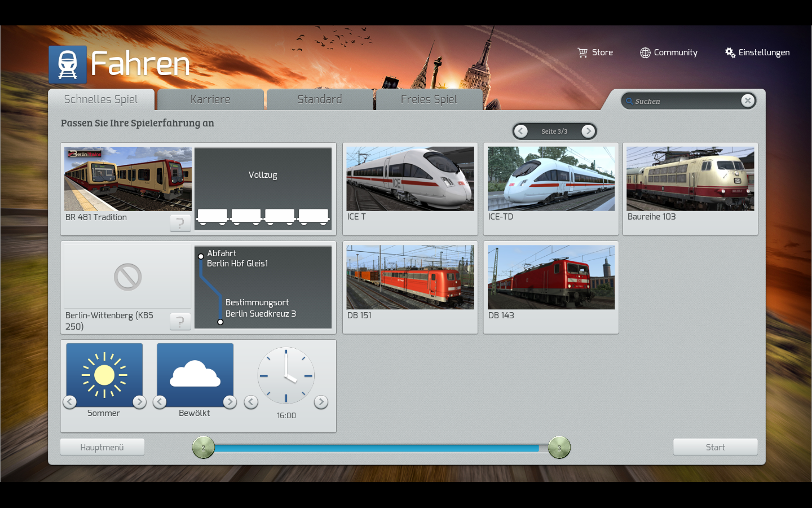Set the clock time later
The width and height of the screenshot is (812, 508).
tap(321, 402)
